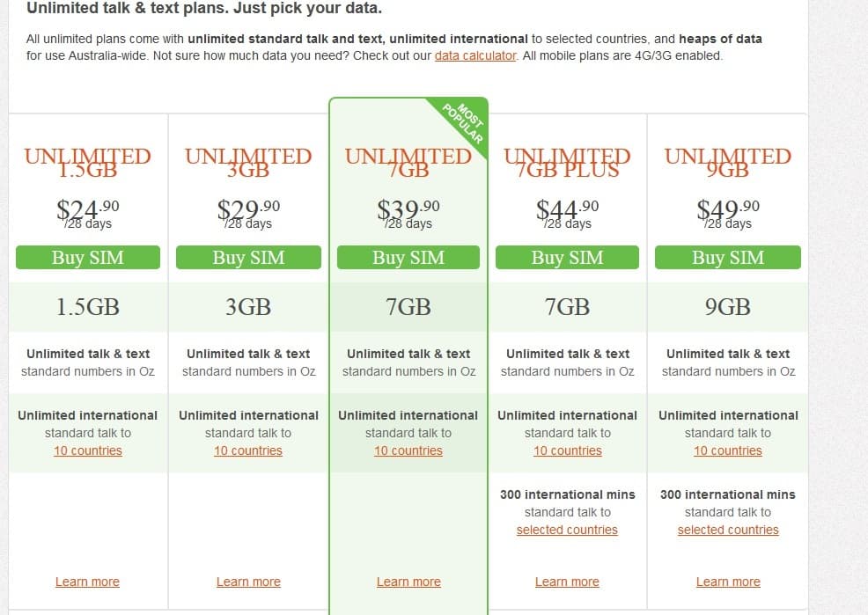The height and width of the screenshot is (615, 868).
Task: Learn more about the 7GB Plus plan
Action: point(568,582)
